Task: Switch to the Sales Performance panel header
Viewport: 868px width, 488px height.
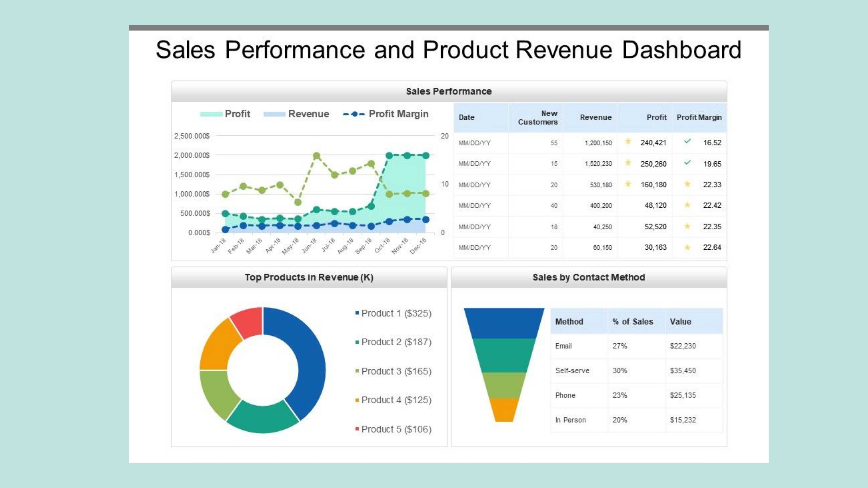Action: 448,91
